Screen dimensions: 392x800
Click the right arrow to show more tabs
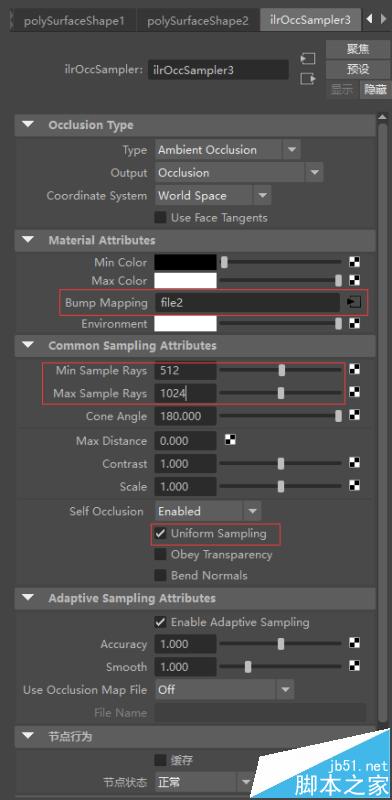pyautogui.click(x=383, y=19)
